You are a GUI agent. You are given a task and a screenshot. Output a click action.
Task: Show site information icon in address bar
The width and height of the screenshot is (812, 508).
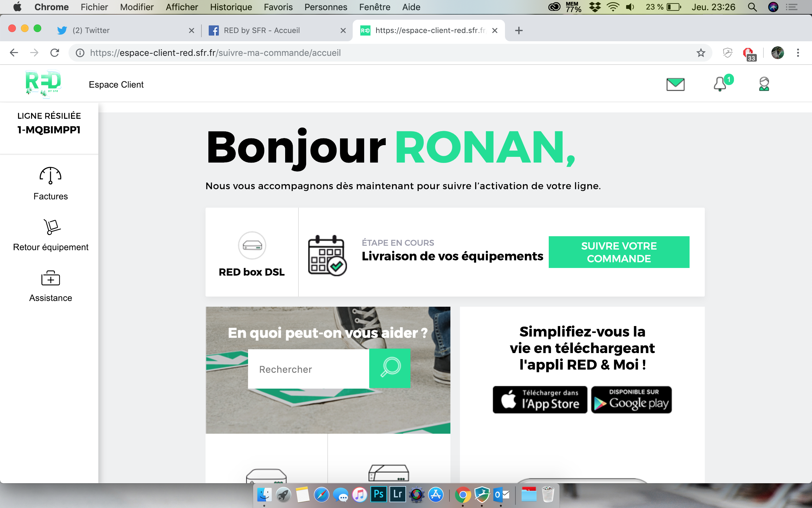(x=80, y=53)
